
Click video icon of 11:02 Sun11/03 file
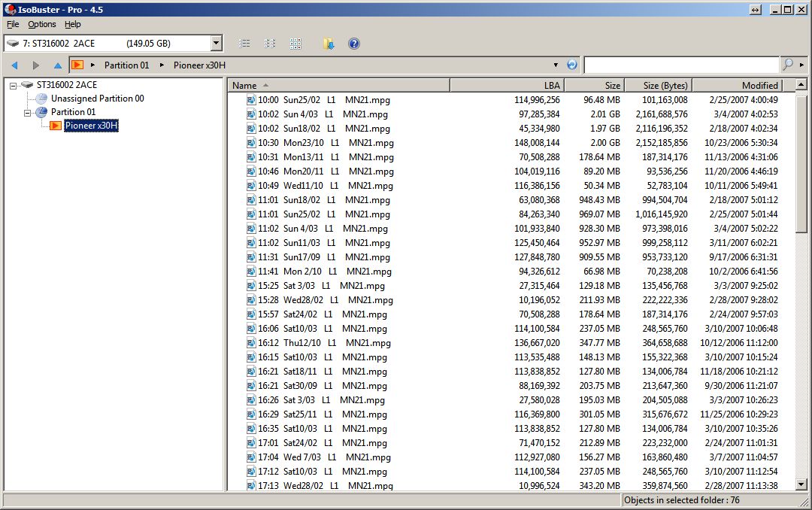pos(251,243)
